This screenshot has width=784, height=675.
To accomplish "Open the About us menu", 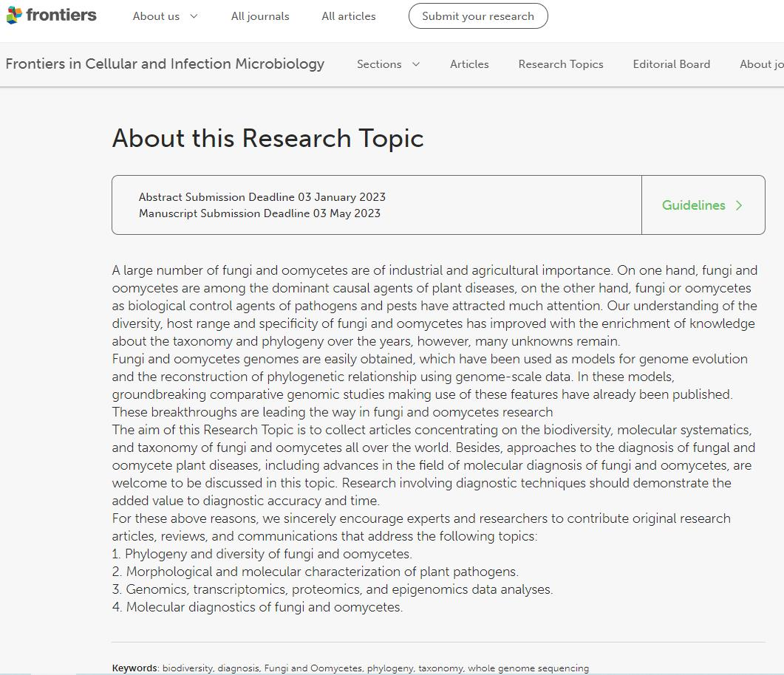I will coord(156,16).
